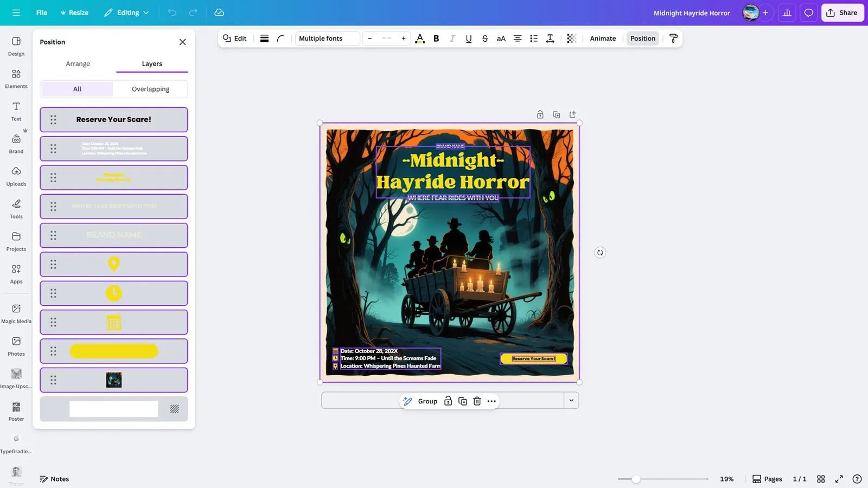Click the Group button

coord(427,401)
